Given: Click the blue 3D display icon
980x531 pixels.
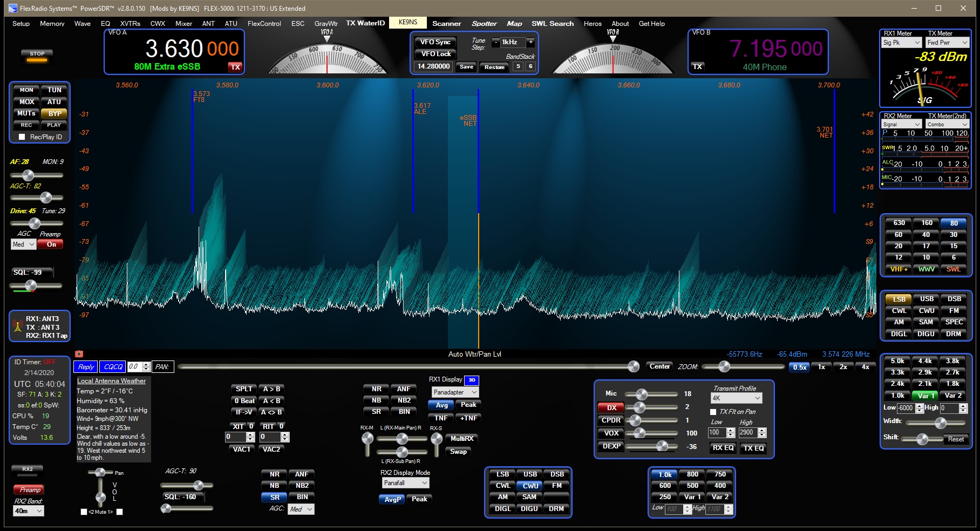Looking at the screenshot, I should click(x=472, y=380).
